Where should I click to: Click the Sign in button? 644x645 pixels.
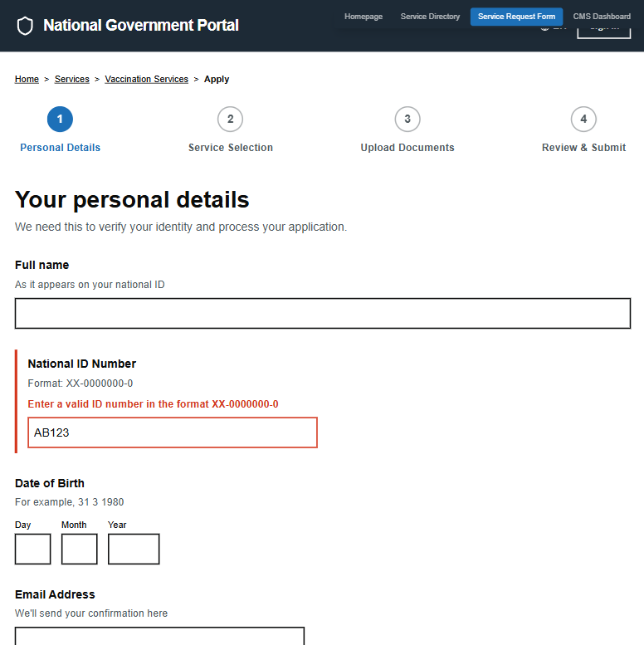click(x=603, y=32)
